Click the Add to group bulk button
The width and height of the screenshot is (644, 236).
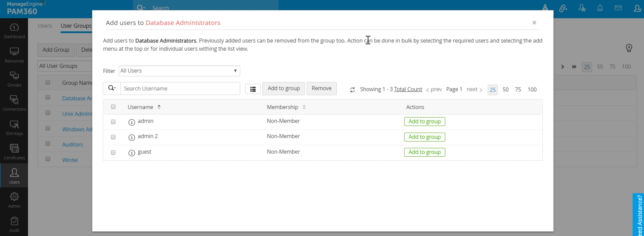pos(284,88)
